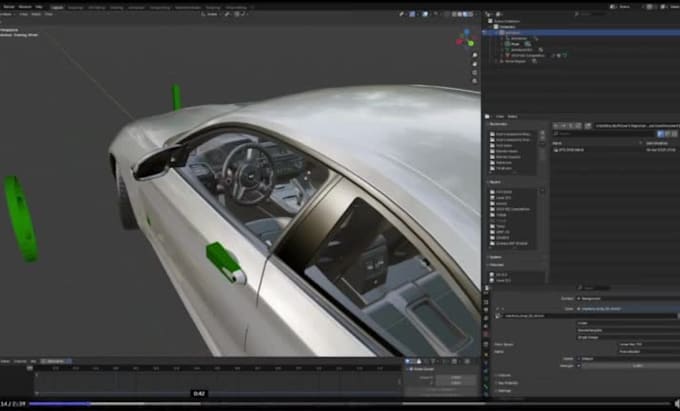
Task: Click the file browser directory path field
Action: (x=637, y=126)
